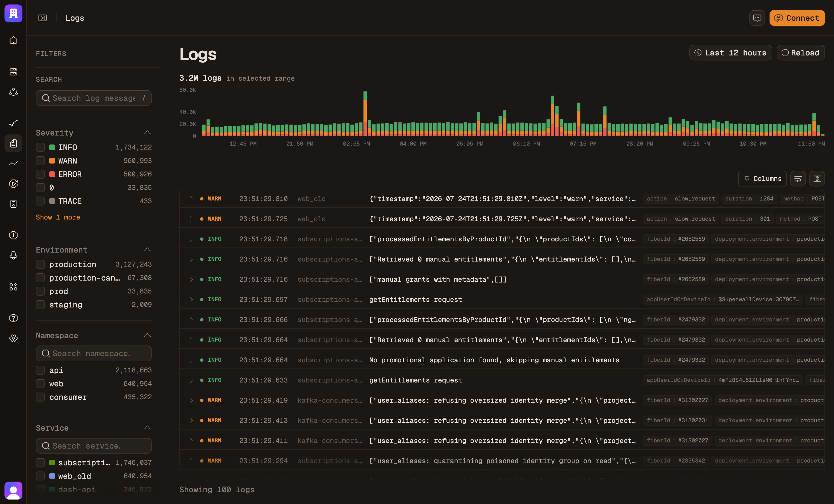Open the settings gear icon in sidebar
Viewport: 834px width, 504px height.
13,338
